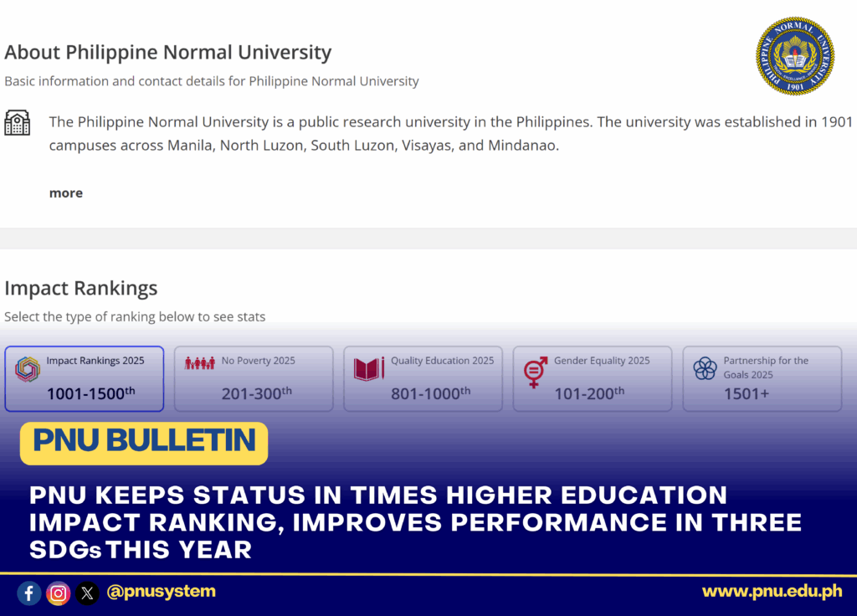Select the 201-300th rank value

256,393
